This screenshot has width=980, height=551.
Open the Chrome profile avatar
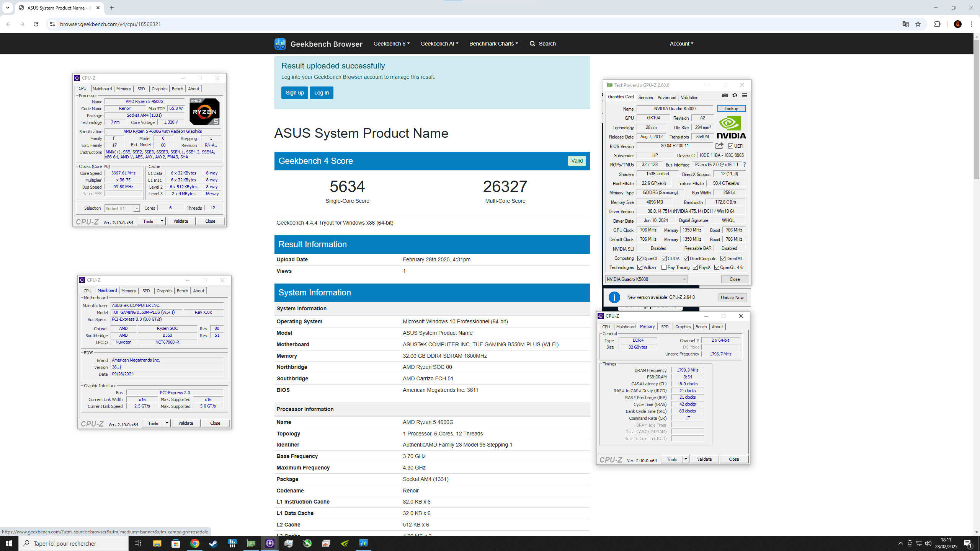point(958,24)
